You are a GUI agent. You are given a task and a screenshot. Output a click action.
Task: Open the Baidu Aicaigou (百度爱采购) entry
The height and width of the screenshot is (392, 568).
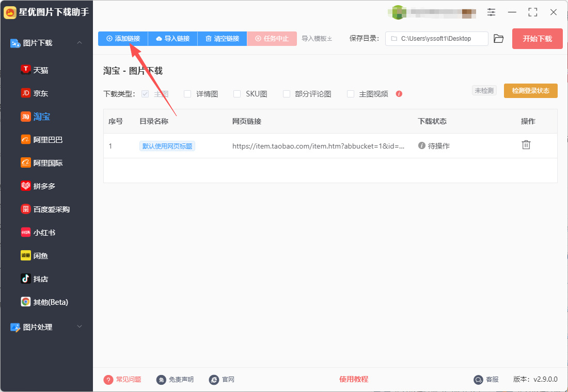click(x=45, y=209)
